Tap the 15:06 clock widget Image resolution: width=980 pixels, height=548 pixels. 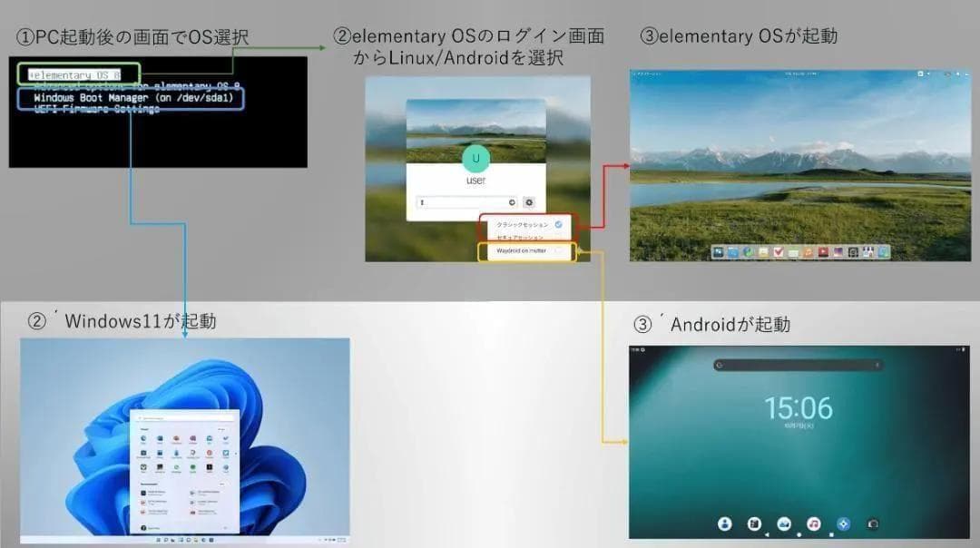tap(799, 408)
